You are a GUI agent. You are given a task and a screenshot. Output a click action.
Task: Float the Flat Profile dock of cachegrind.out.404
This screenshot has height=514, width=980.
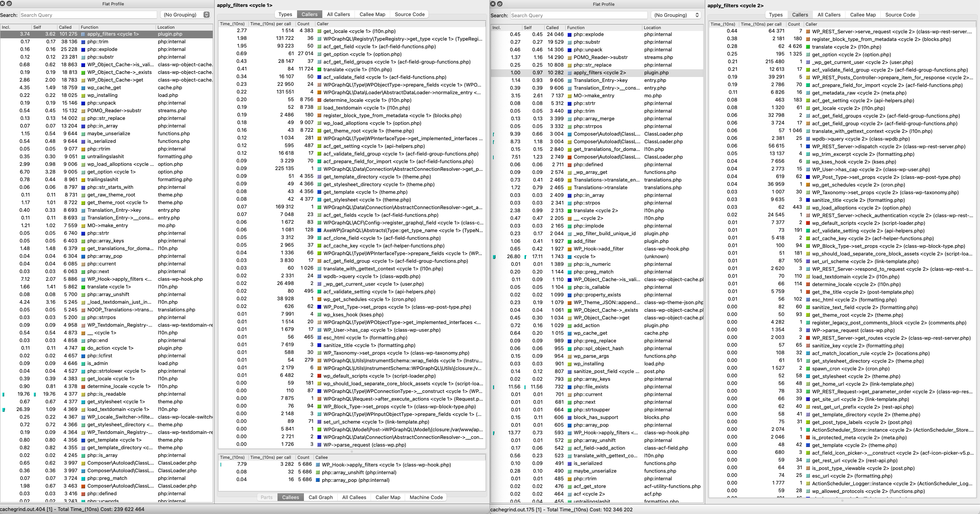coord(9,3)
